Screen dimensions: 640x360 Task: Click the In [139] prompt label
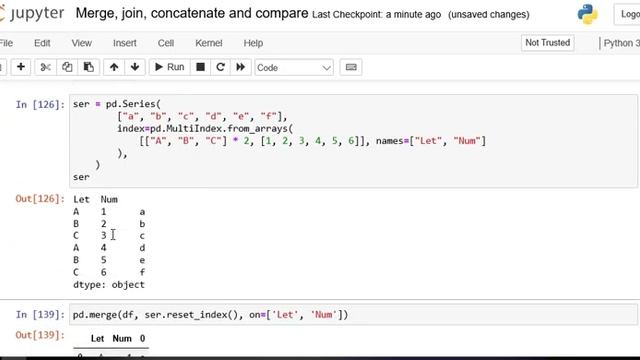(x=40, y=315)
